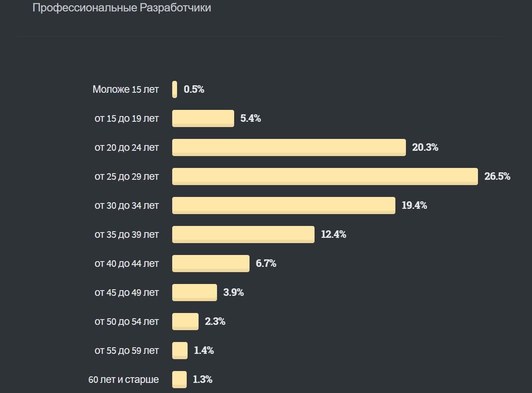Click the 20.3% value label
The height and width of the screenshot is (393, 532).
coord(425,148)
